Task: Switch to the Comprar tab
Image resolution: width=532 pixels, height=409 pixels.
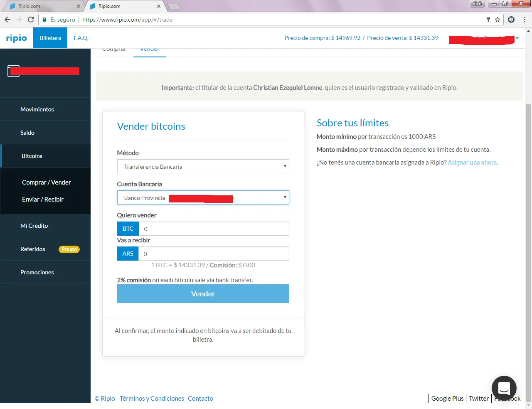Action: coord(114,50)
